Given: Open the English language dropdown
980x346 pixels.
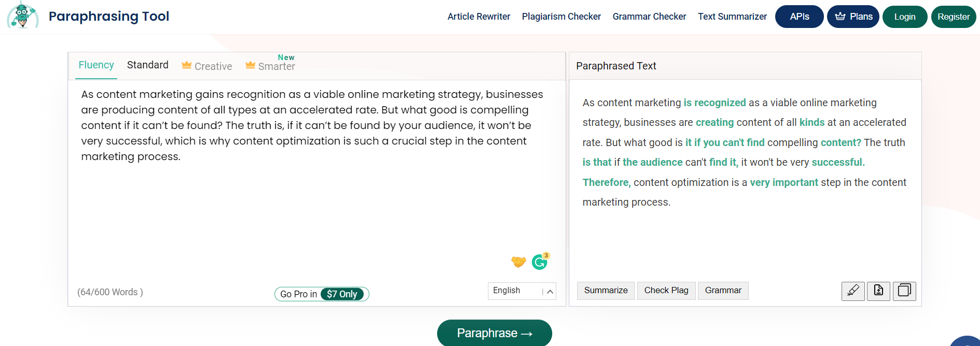Looking at the screenshot, I should (522, 291).
